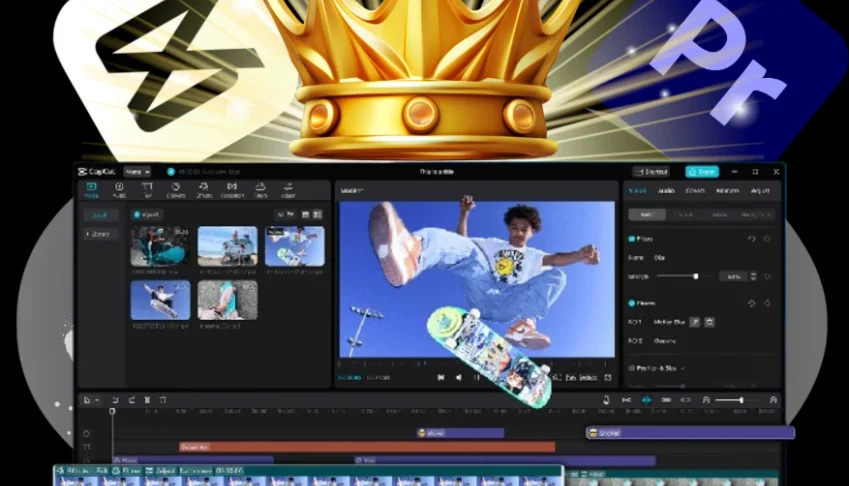The width and height of the screenshot is (849, 486).
Task: Click the timeline zoom-out icon
Action: 706,400
